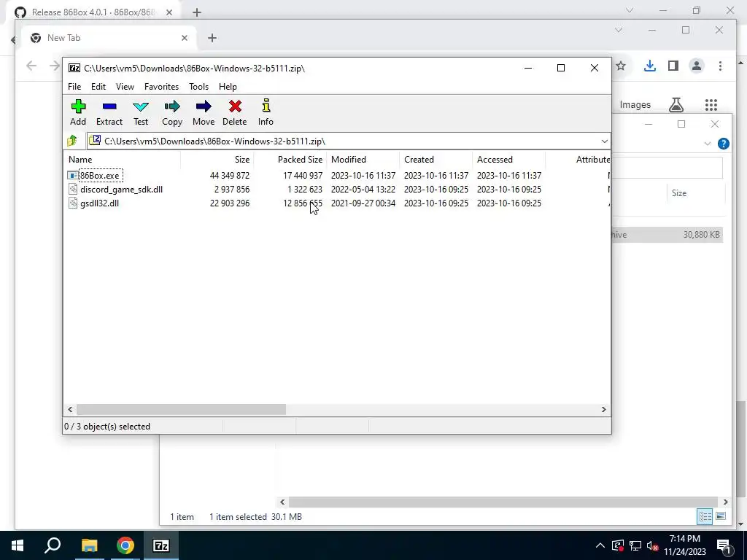Sort by Modified column header
Image resolution: width=747 pixels, height=560 pixels.
[x=363, y=160]
